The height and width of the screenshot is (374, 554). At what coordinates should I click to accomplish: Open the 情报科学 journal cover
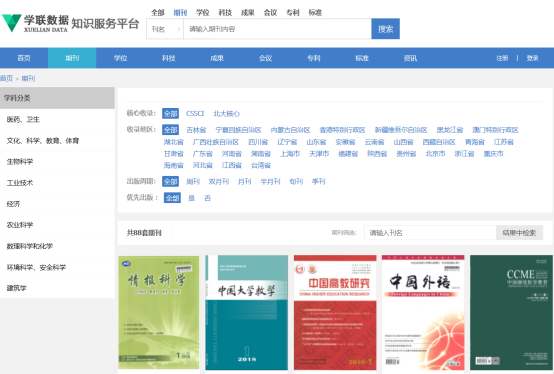tap(159, 313)
